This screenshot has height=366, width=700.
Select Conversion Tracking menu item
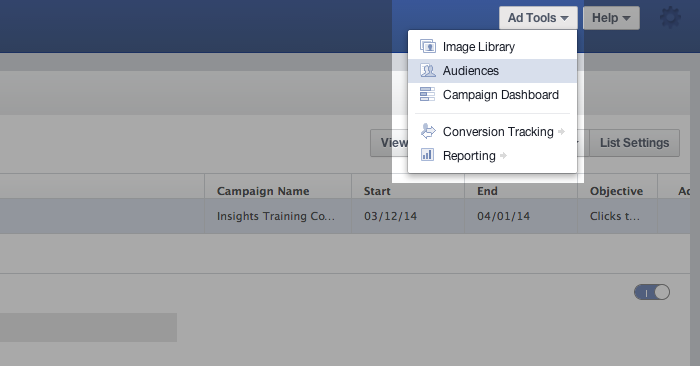[x=492, y=132]
